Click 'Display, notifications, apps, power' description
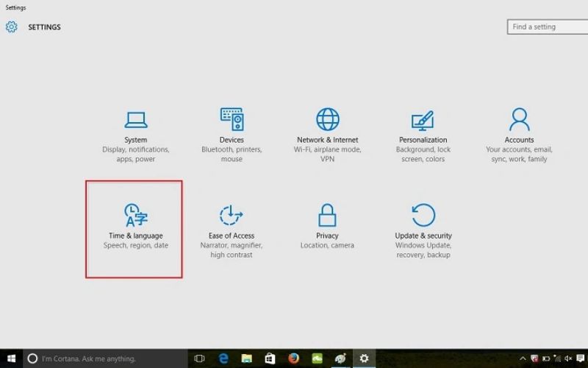 click(x=136, y=155)
